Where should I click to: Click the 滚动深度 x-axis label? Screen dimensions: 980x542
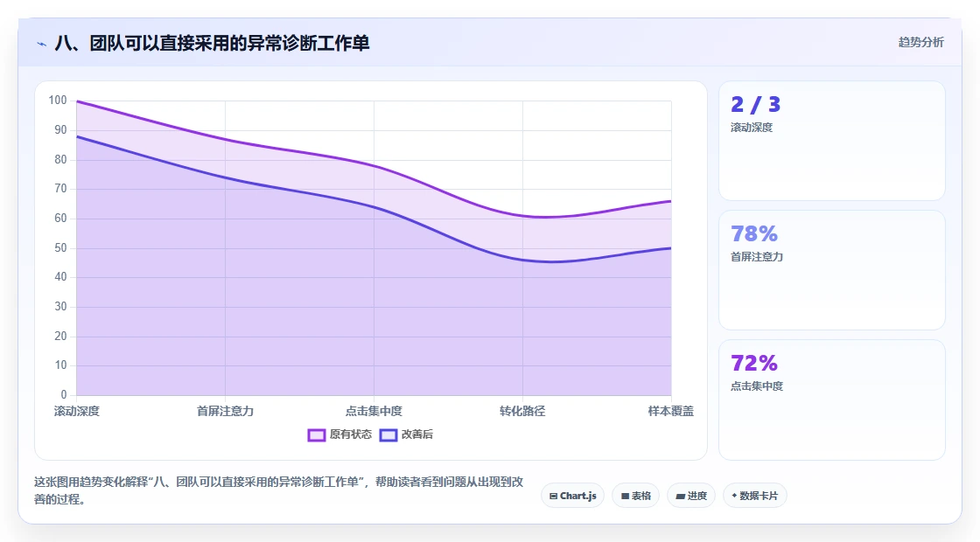tap(77, 411)
